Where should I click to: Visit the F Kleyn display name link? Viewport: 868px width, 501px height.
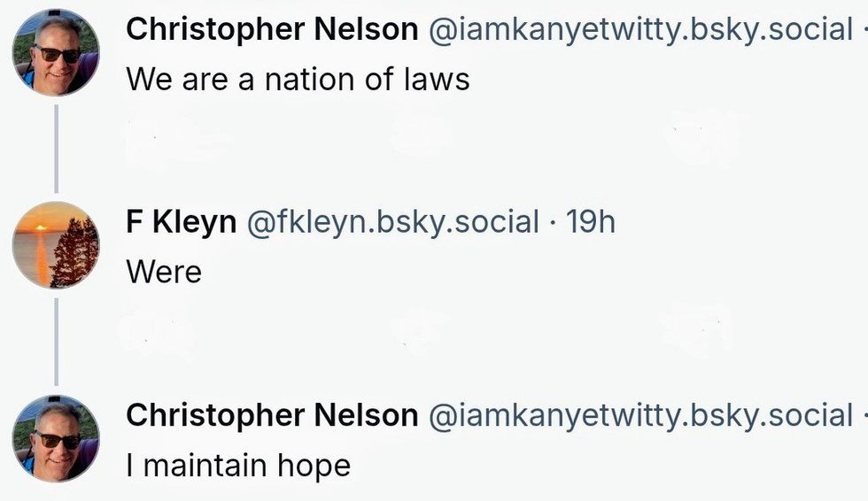pyautogui.click(x=181, y=222)
